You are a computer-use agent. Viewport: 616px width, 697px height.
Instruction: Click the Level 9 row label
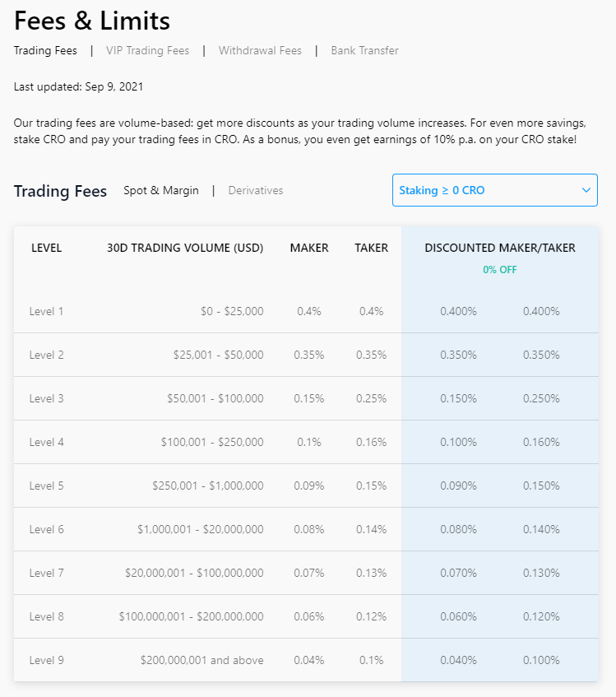(x=47, y=660)
